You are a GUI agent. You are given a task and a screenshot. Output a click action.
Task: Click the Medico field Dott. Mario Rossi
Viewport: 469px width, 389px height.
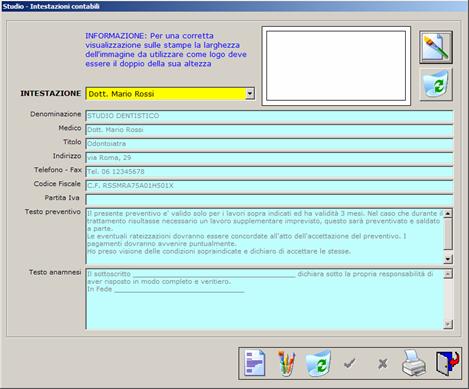[x=269, y=130]
